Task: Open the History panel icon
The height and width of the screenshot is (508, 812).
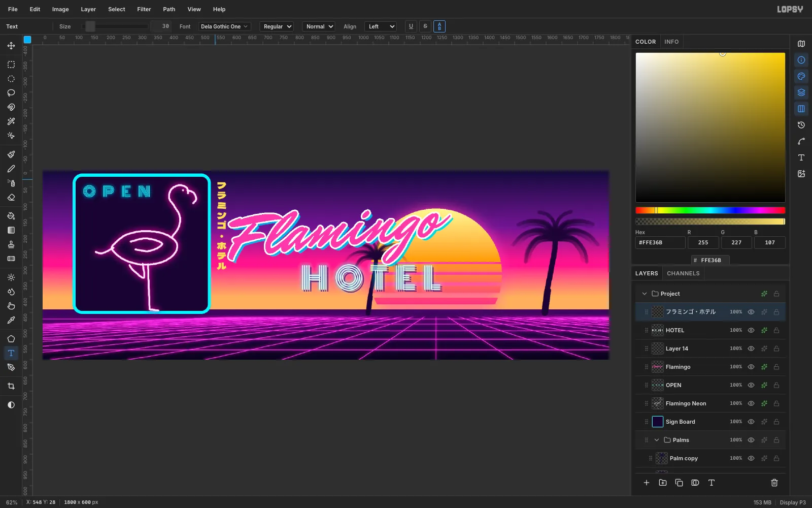Action: (x=801, y=125)
